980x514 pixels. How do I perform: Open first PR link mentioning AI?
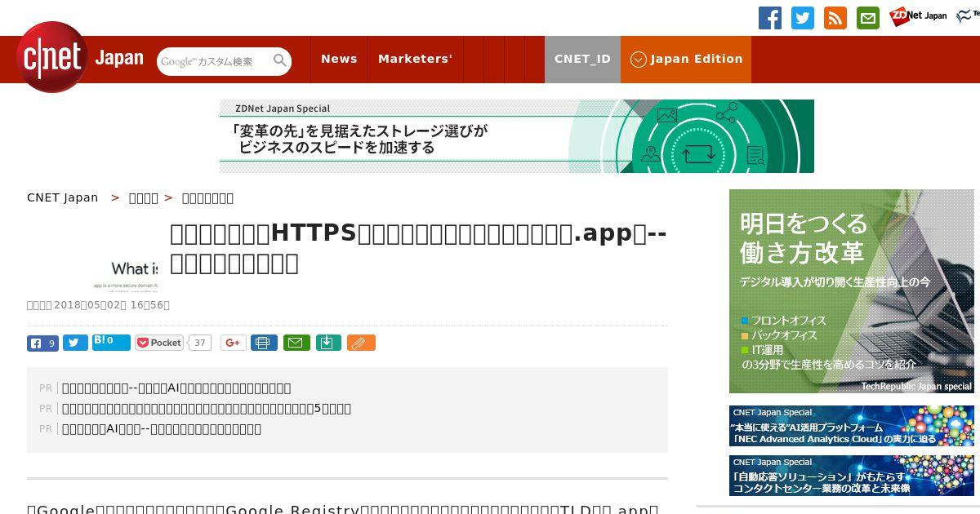click(176, 388)
